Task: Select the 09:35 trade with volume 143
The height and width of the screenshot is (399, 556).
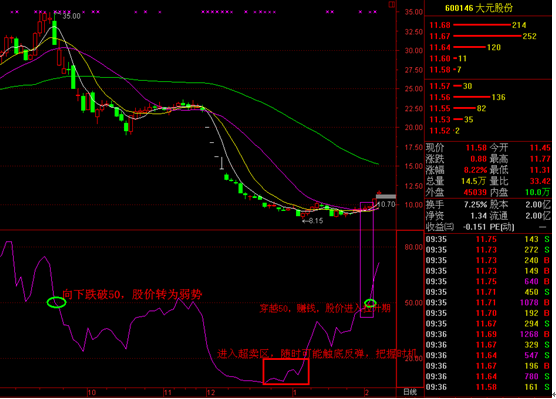Action: 488,239
